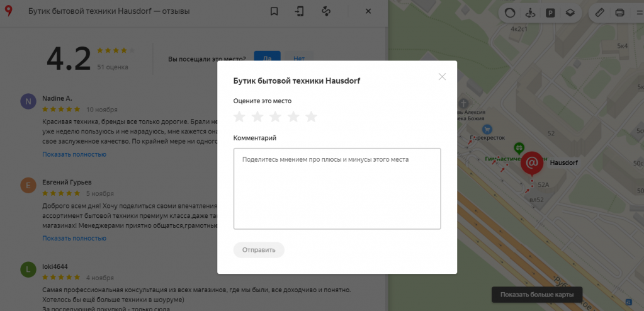Open loki4644 avatar

click(x=28, y=269)
